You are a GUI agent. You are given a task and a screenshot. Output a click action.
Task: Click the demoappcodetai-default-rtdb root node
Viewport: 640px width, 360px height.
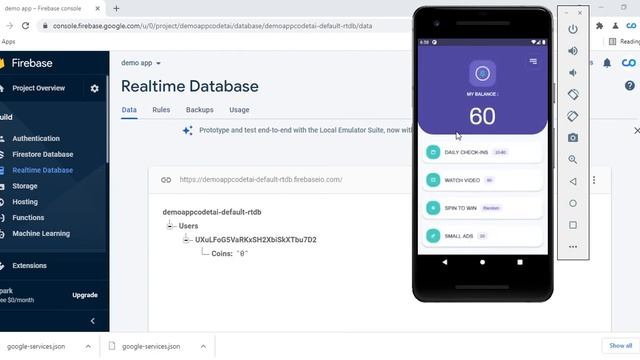coord(212,212)
